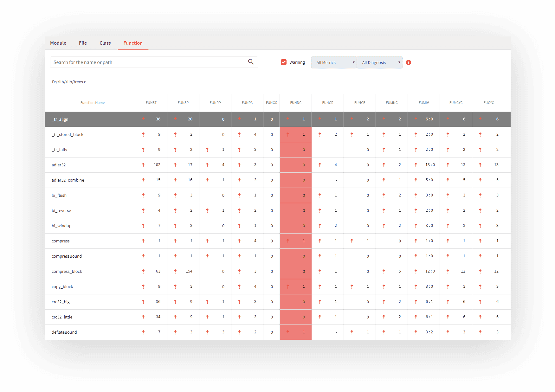This screenshot has height=392, width=555.
Task: Select the copy_block function name
Action: click(x=62, y=286)
